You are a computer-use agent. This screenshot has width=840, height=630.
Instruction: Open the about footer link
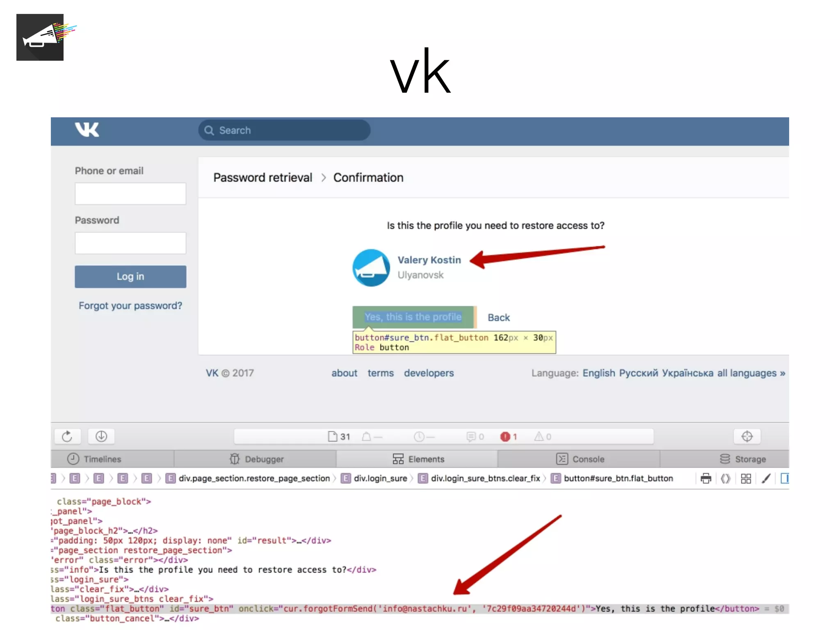344,373
